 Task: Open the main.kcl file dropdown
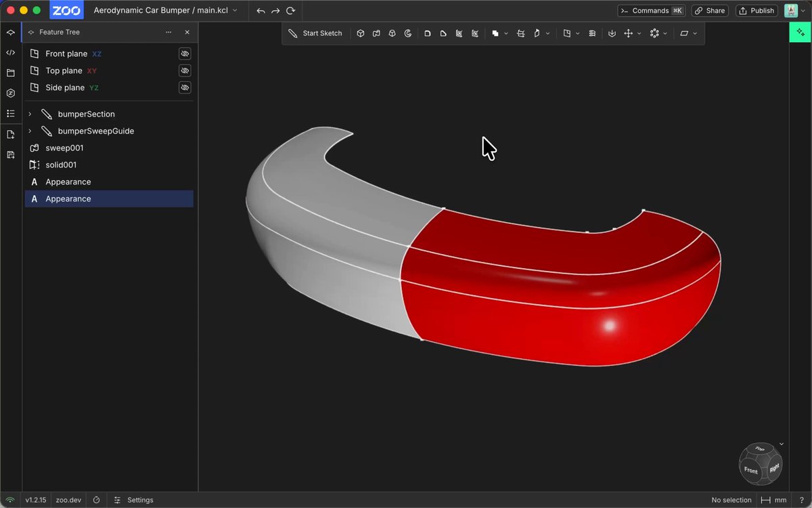(235, 11)
